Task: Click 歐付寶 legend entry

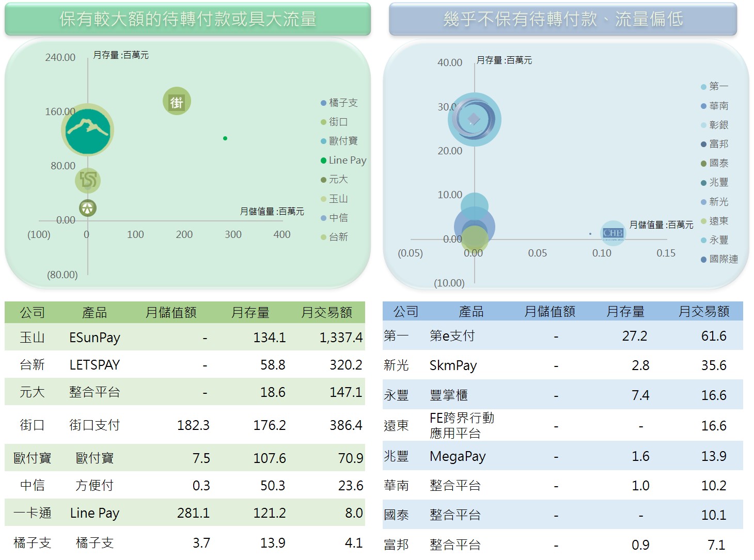Action: [x=339, y=141]
